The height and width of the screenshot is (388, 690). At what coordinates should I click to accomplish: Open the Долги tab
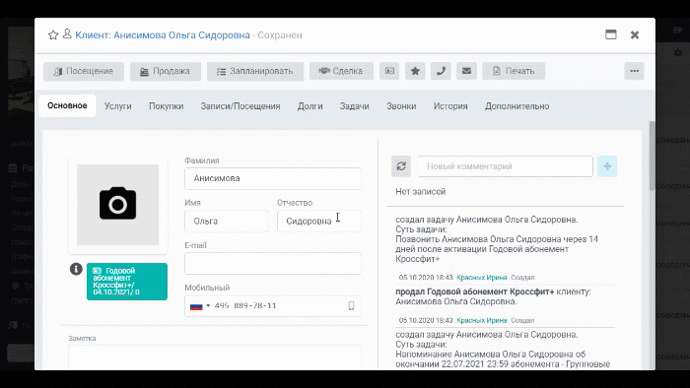(310, 106)
